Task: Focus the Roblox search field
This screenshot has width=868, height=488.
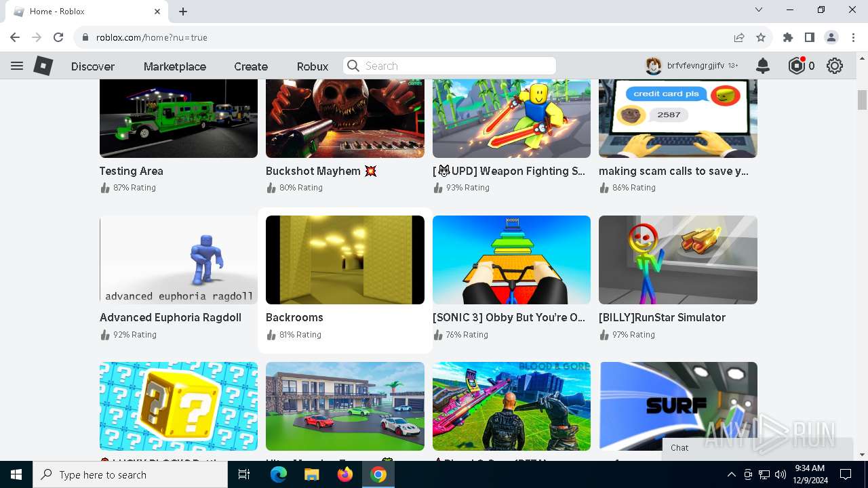Action: 450,66
